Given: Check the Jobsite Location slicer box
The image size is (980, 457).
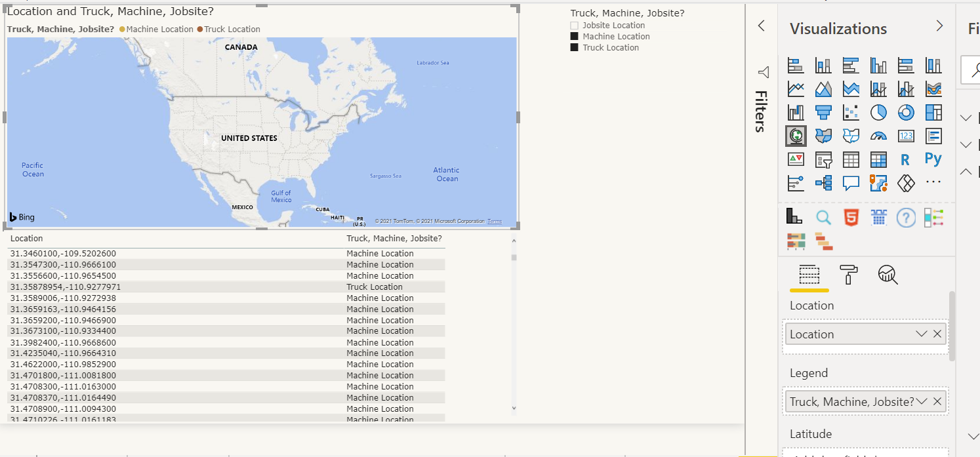Looking at the screenshot, I should (575, 26).
